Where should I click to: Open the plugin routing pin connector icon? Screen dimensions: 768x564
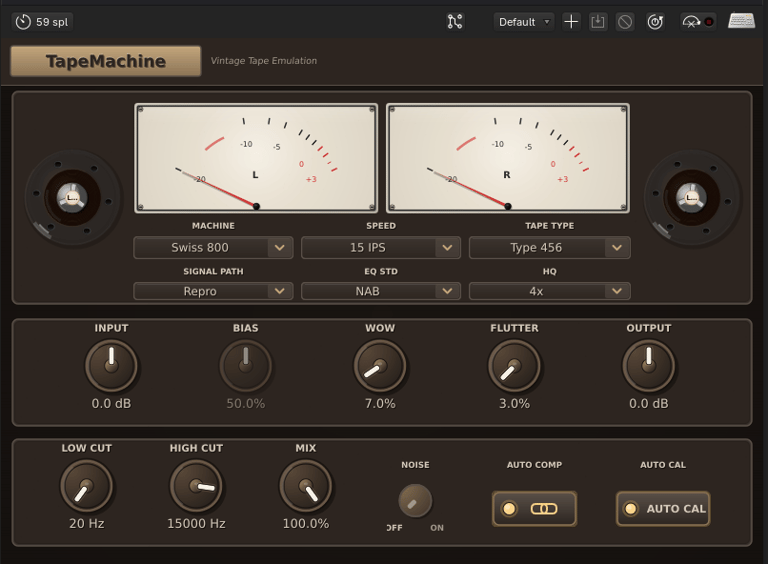click(x=455, y=22)
